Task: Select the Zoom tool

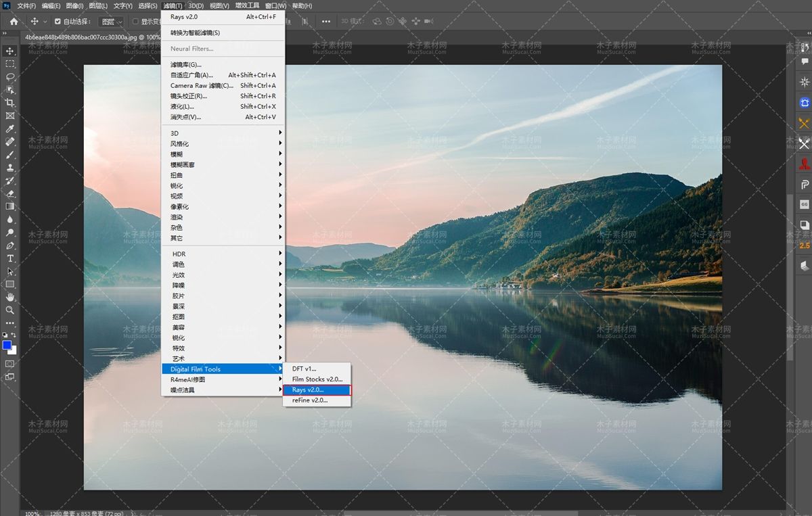Action: coord(10,310)
